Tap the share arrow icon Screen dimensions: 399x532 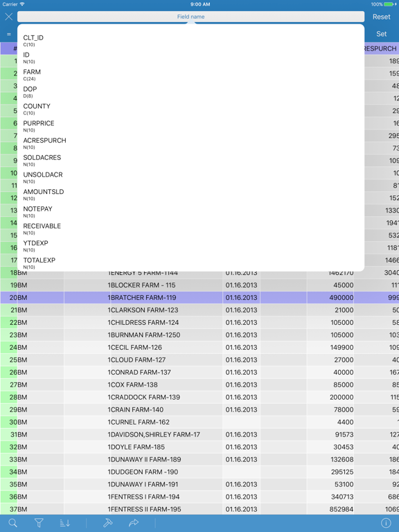pyautogui.click(x=134, y=523)
